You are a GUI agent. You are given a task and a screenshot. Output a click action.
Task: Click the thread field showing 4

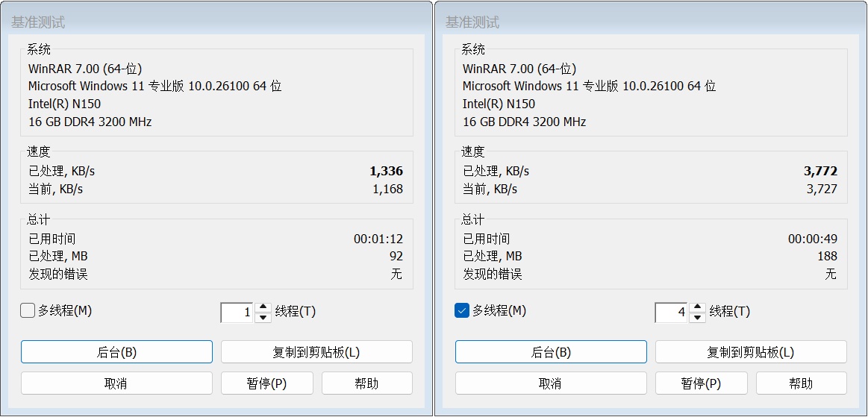tap(672, 313)
